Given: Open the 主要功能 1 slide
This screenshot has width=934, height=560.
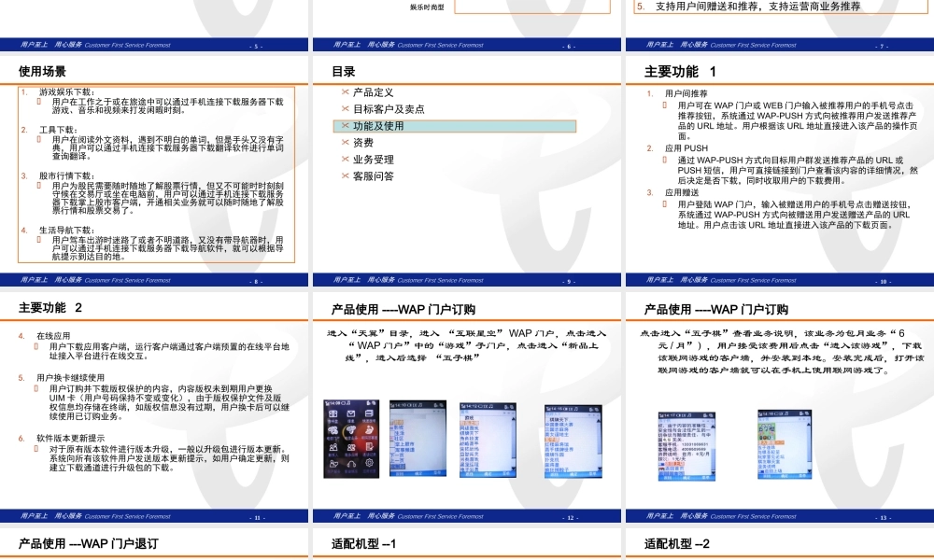Looking at the screenshot, I should coord(780,172).
